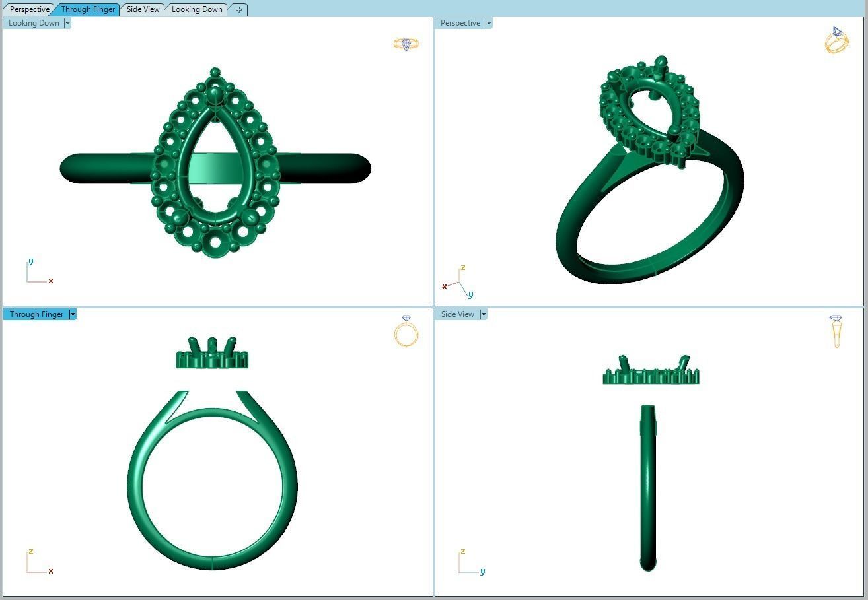
Task: Click YZ axis indicator in Side View viewport
Action: pos(472,562)
